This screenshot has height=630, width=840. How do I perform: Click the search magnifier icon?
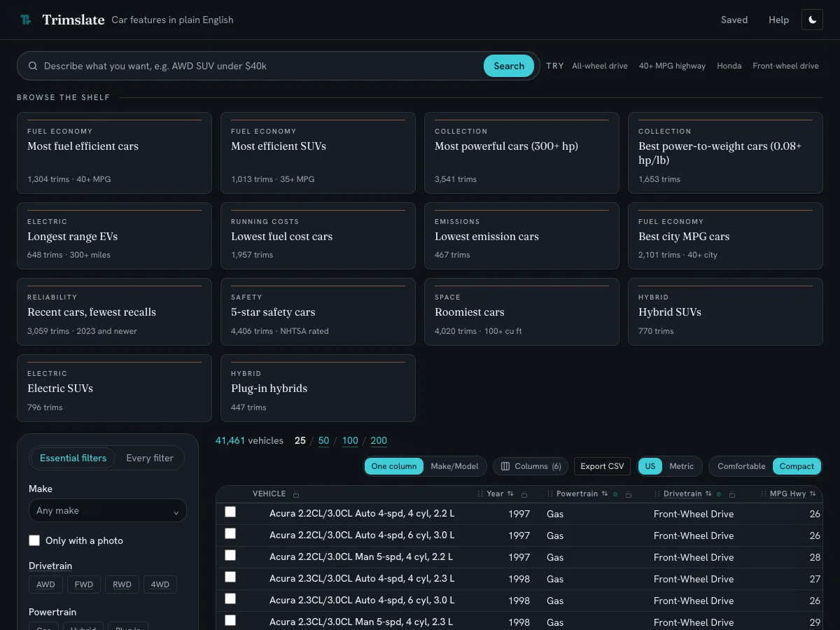33,66
